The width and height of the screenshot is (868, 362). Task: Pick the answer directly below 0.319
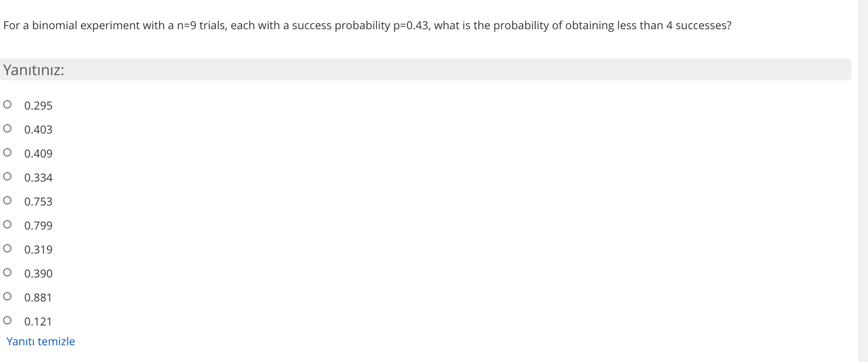[7, 272]
